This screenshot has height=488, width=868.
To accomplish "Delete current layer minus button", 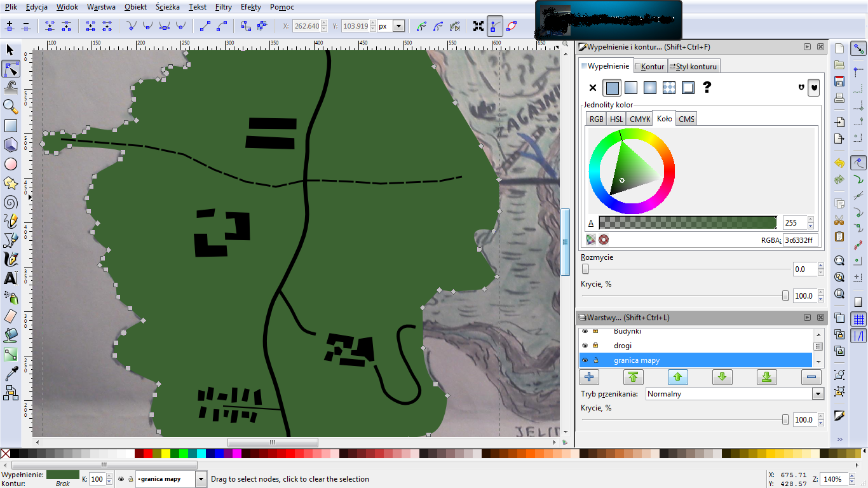I will pos(811,377).
